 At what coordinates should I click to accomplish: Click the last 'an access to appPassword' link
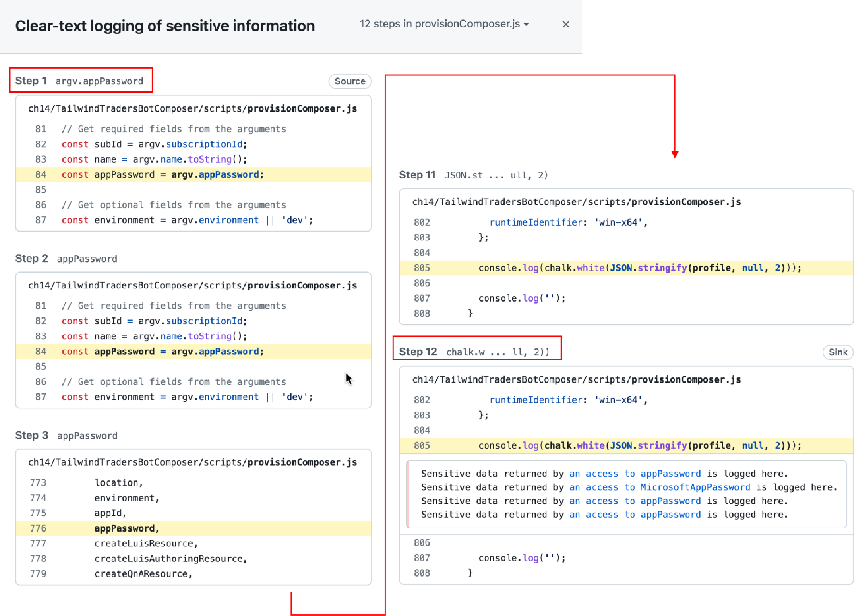tap(635, 515)
